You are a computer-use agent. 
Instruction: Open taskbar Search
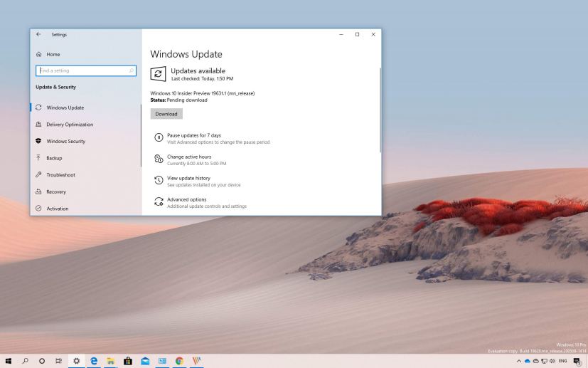(25, 361)
